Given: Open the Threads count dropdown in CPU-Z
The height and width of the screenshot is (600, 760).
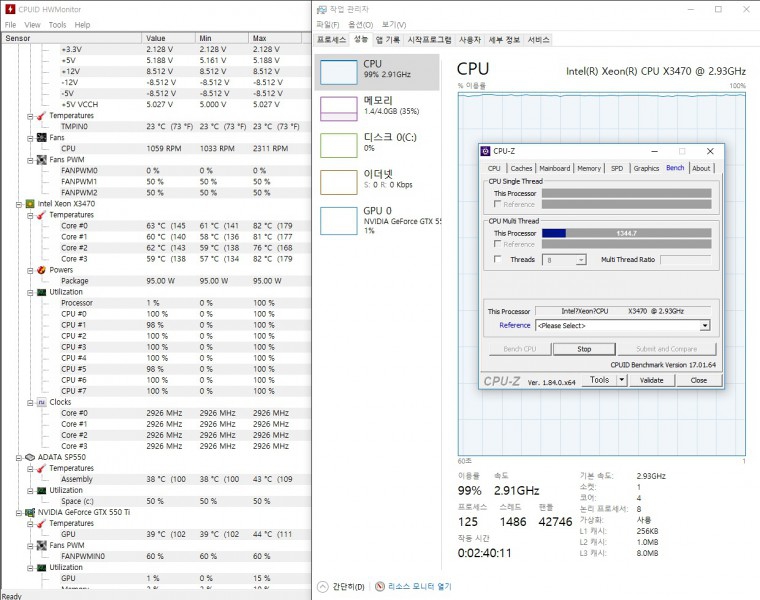Looking at the screenshot, I should tap(581, 260).
